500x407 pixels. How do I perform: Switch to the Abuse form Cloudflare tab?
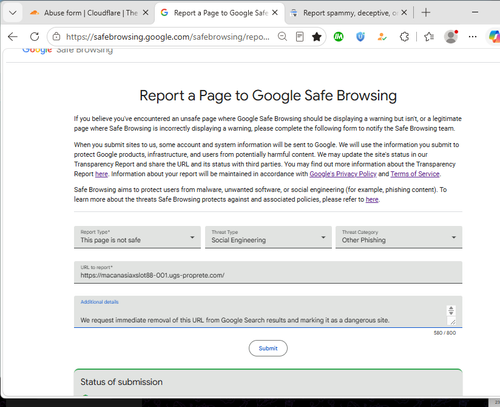click(x=89, y=13)
